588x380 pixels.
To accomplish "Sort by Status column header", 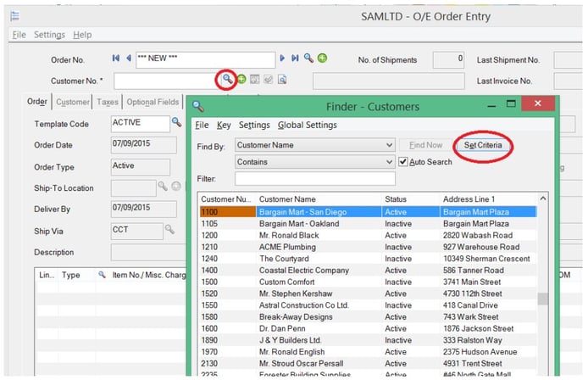I will [410, 199].
